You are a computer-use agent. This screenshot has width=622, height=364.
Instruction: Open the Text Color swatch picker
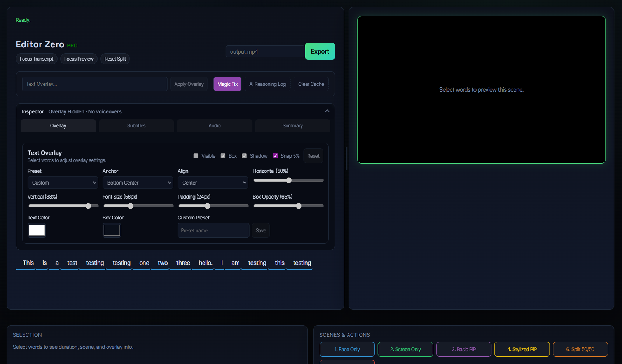tap(36, 230)
